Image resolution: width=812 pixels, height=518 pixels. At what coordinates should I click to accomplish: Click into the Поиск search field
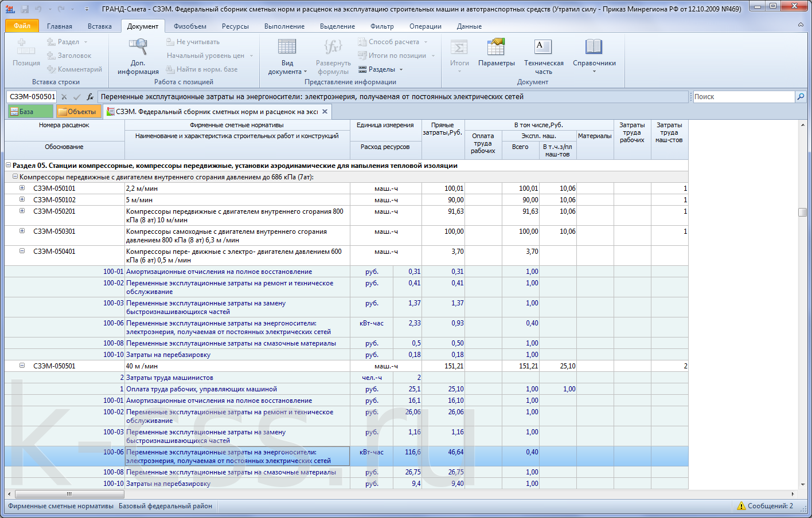pos(743,97)
